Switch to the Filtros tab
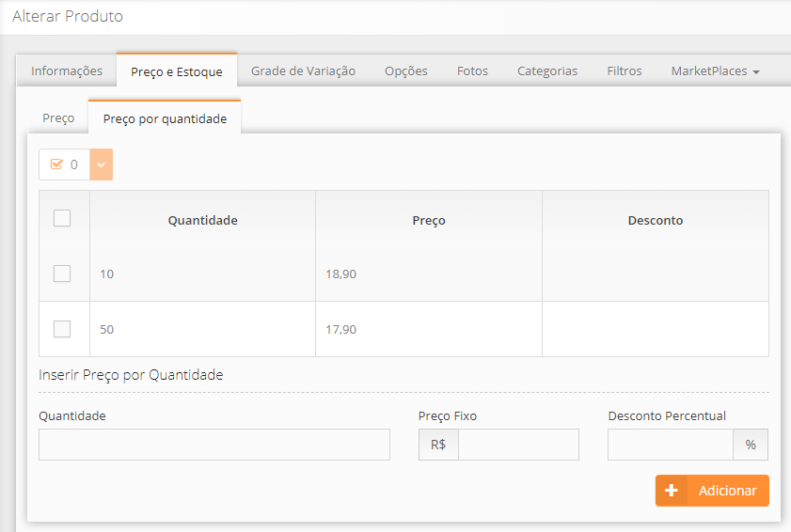The height and width of the screenshot is (532, 791). pyautogui.click(x=625, y=70)
